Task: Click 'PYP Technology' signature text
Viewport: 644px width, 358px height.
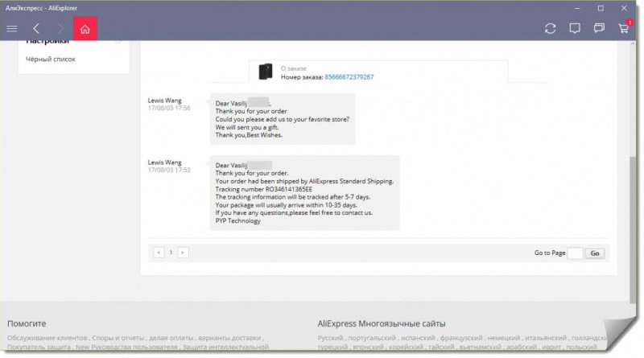Action: [237, 221]
